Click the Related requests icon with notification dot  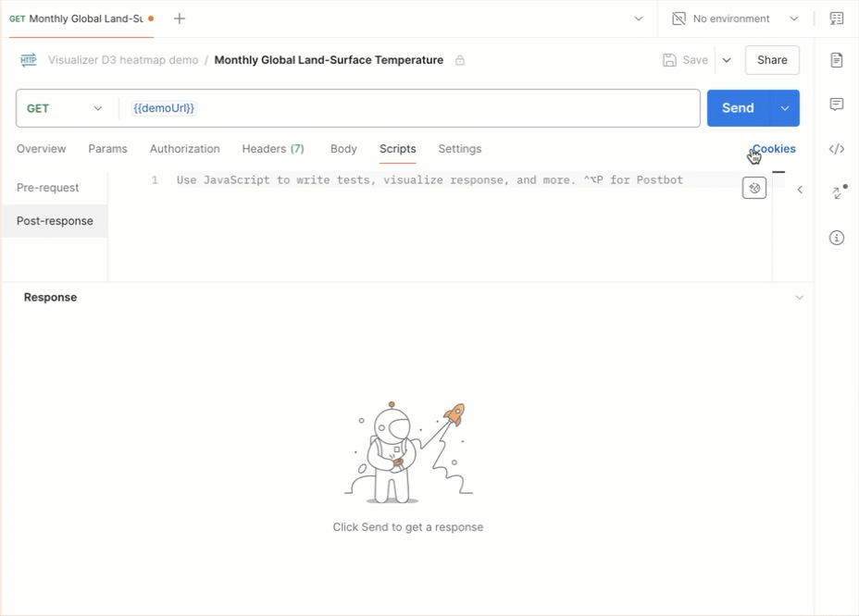[836, 192]
